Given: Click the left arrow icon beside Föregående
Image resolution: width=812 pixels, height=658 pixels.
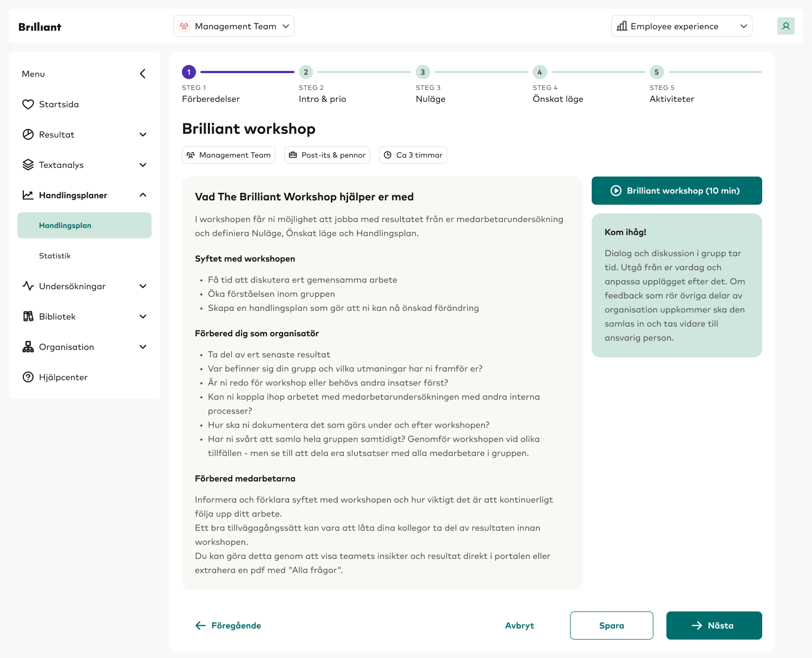Looking at the screenshot, I should click(x=200, y=626).
